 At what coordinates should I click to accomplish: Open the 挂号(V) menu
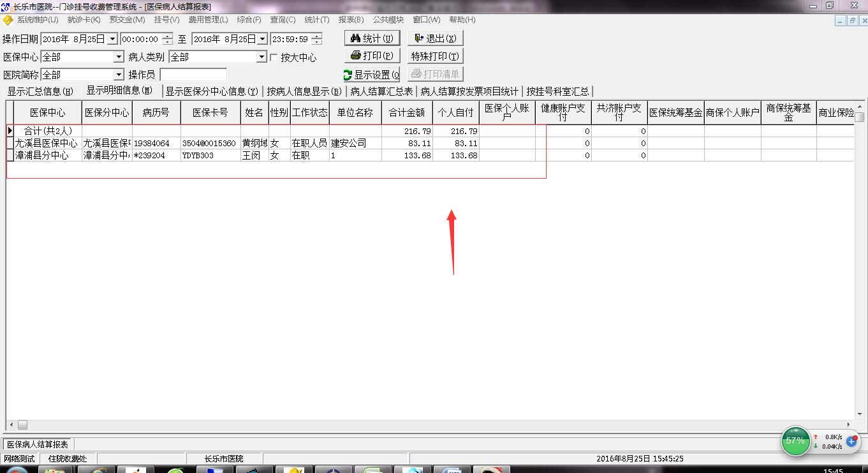pos(167,20)
